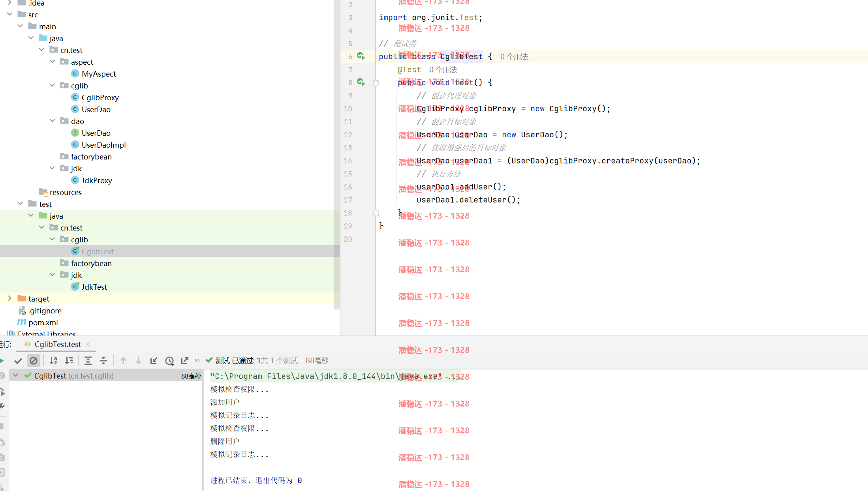The width and height of the screenshot is (868, 491).
Task: Open JdkProxy class
Action: (92, 180)
